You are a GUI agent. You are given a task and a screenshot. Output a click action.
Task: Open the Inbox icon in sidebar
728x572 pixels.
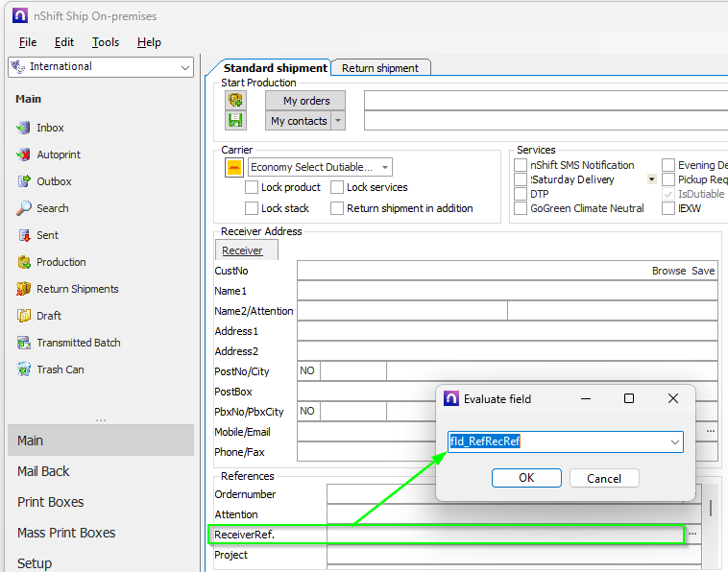23,128
